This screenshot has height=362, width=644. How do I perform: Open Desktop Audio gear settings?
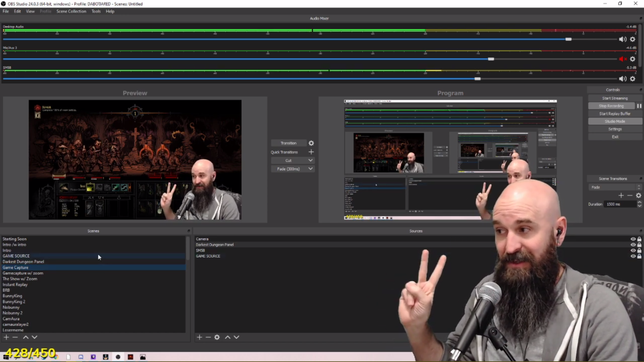pos(633,39)
